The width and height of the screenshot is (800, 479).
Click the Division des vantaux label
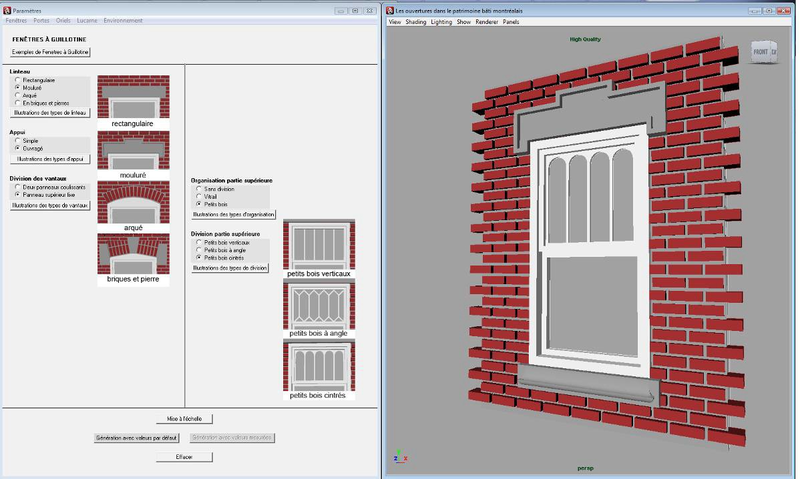(x=38, y=179)
